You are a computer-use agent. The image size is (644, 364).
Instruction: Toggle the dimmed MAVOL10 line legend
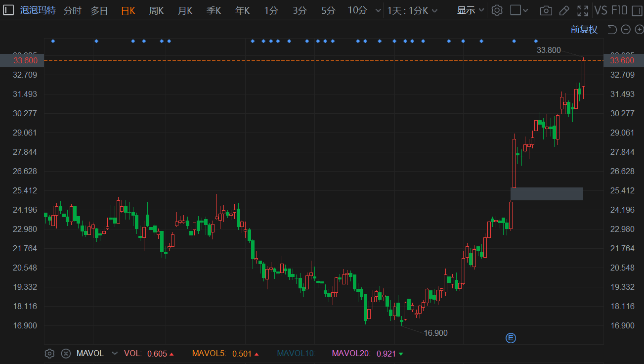(x=296, y=354)
